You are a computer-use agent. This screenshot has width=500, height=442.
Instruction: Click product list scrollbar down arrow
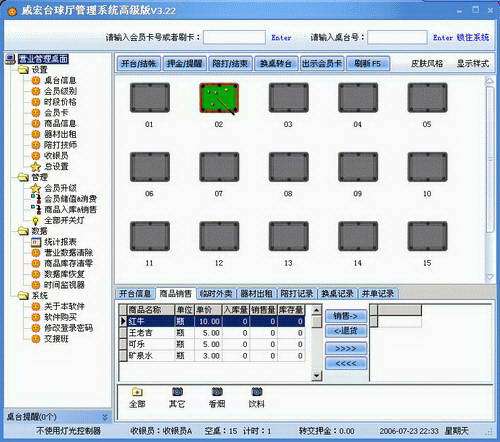coord(317,376)
